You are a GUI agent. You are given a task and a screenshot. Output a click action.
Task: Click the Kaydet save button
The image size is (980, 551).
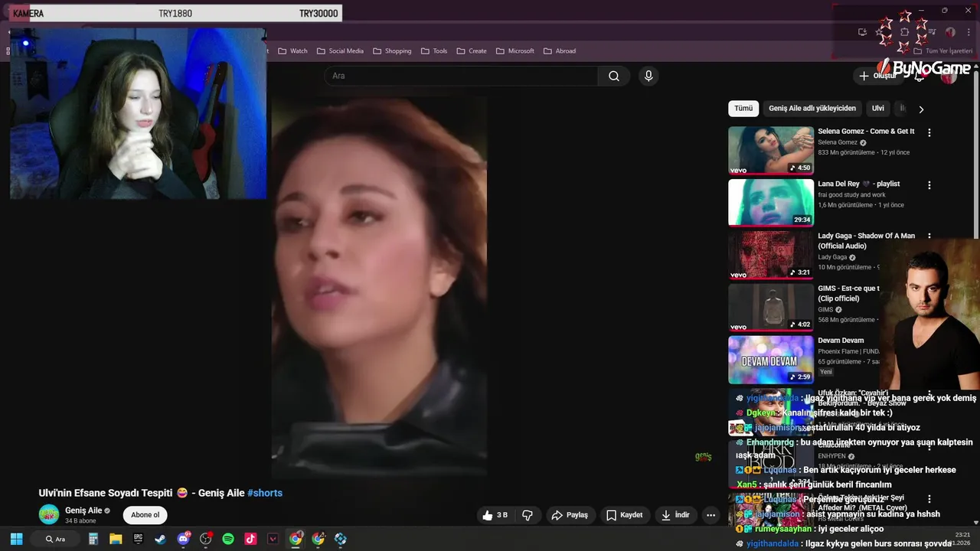point(625,515)
